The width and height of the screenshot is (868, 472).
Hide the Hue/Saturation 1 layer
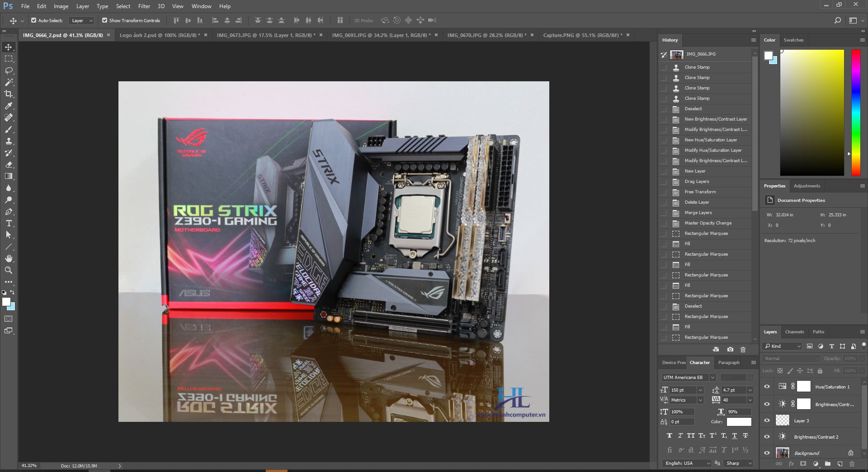[767, 387]
